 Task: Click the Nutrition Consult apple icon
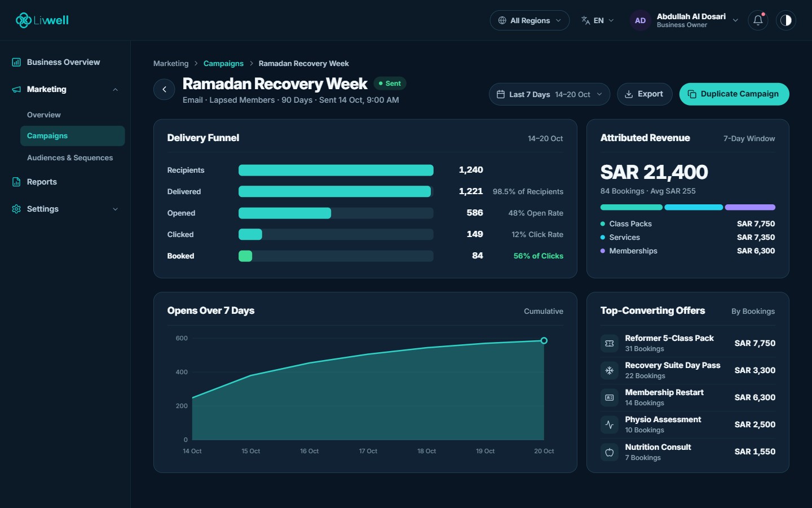click(610, 452)
